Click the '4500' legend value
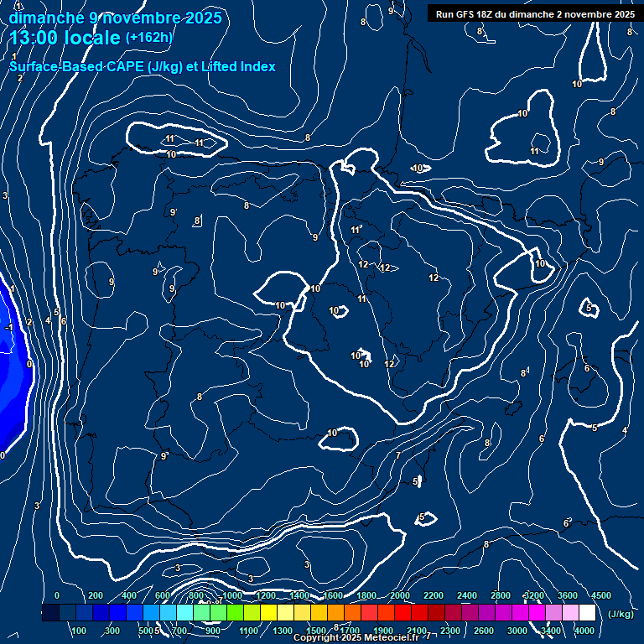This screenshot has width=644, height=644. coord(601,595)
